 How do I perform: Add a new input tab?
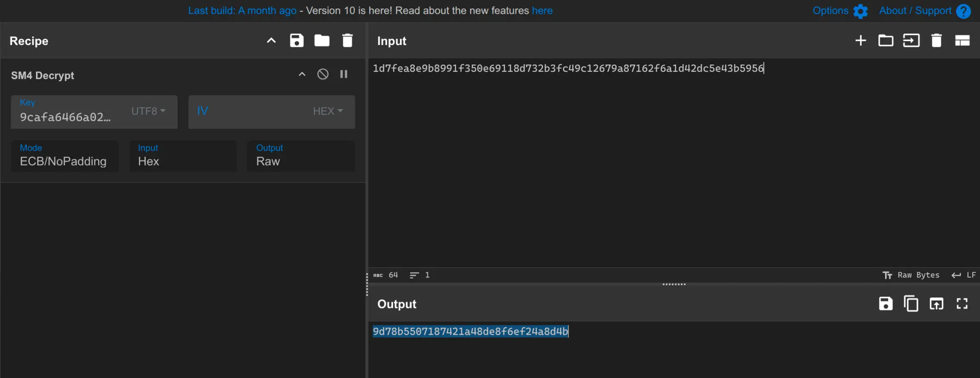pyautogui.click(x=860, y=41)
